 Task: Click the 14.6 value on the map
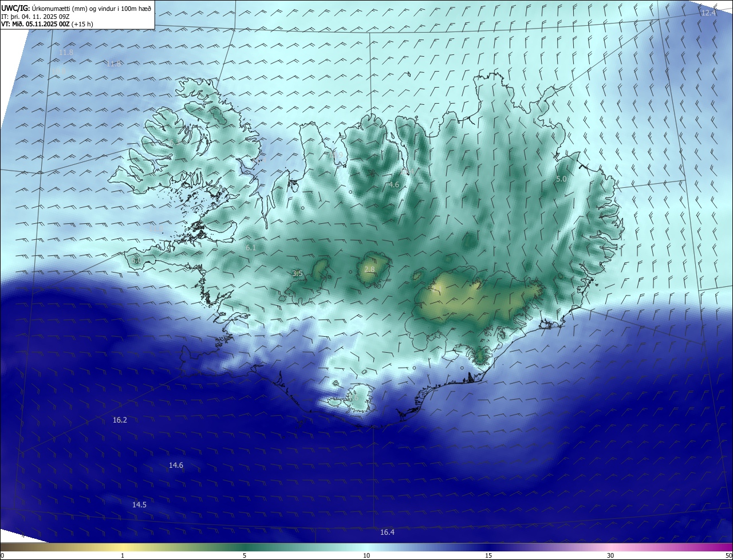[x=176, y=465]
